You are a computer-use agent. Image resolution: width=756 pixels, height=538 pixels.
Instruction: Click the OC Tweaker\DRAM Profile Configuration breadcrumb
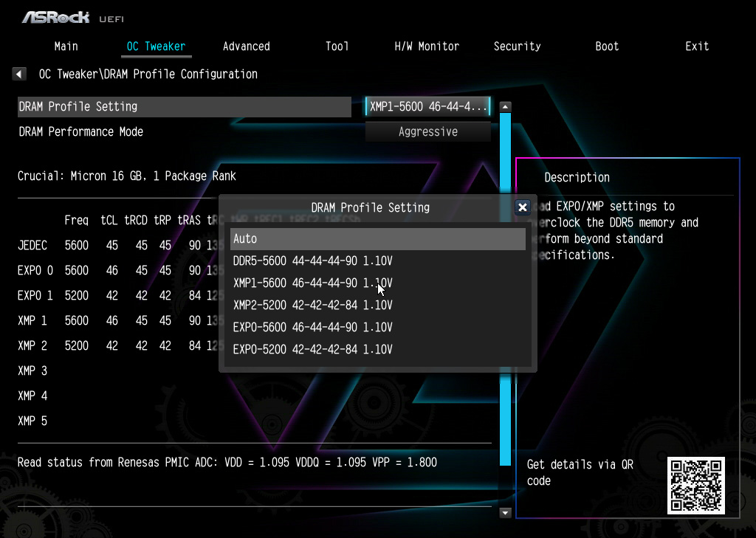(x=148, y=75)
